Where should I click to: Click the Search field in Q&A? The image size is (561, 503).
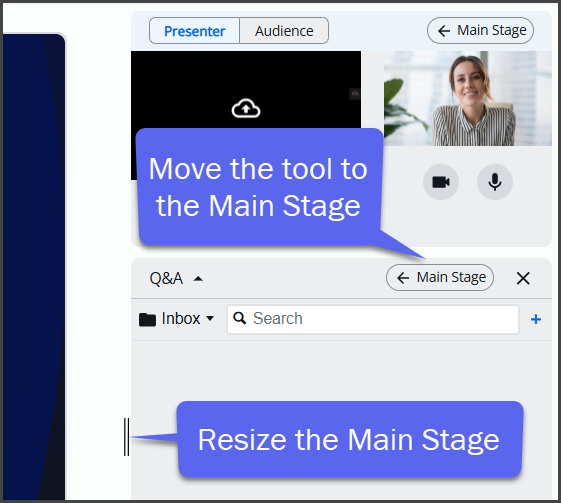tap(372, 319)
